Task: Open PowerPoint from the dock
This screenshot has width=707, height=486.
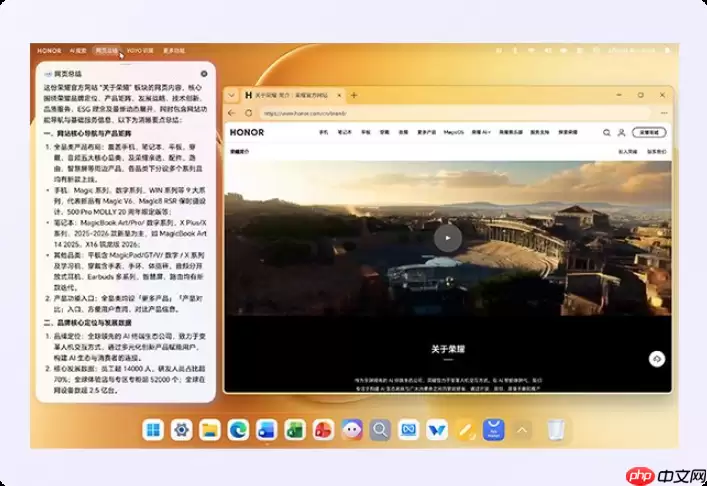Action: 324,430
